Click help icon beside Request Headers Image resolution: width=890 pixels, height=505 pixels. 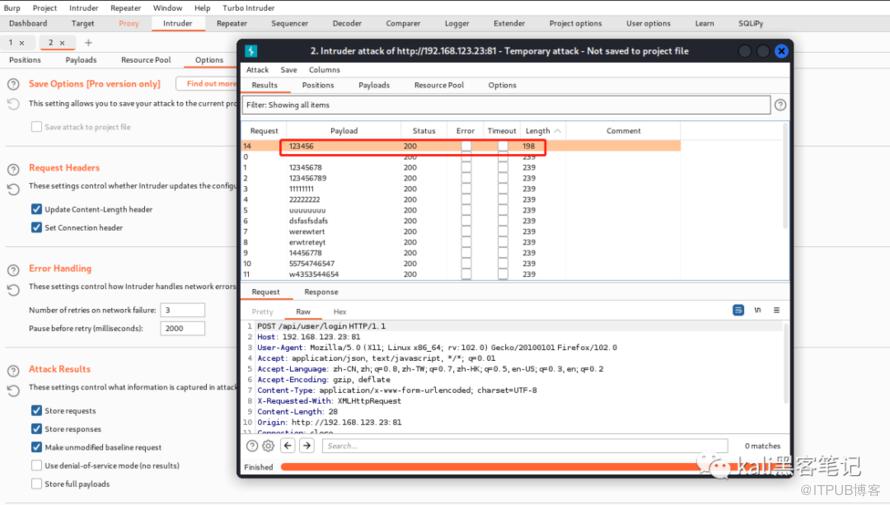(x=13, y=169)
